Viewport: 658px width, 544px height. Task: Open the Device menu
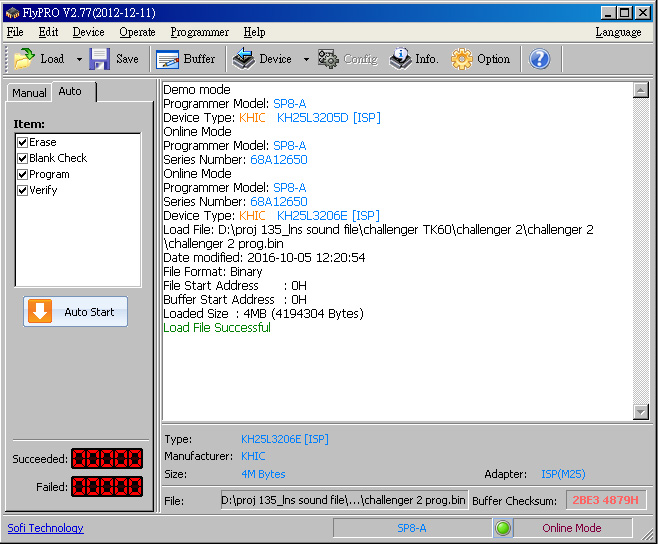coord(89,32)
